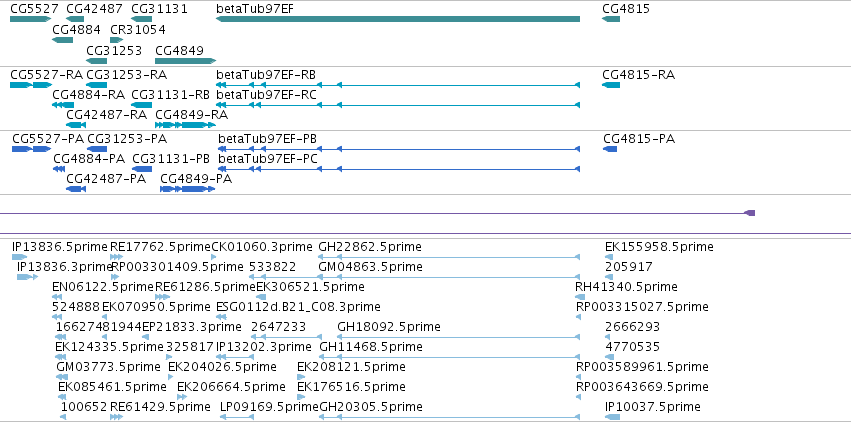This screenshot has height=422, width=851.
Task: Click the betaTub97EF-RC transcript line
Action: (x=398, y=105)
